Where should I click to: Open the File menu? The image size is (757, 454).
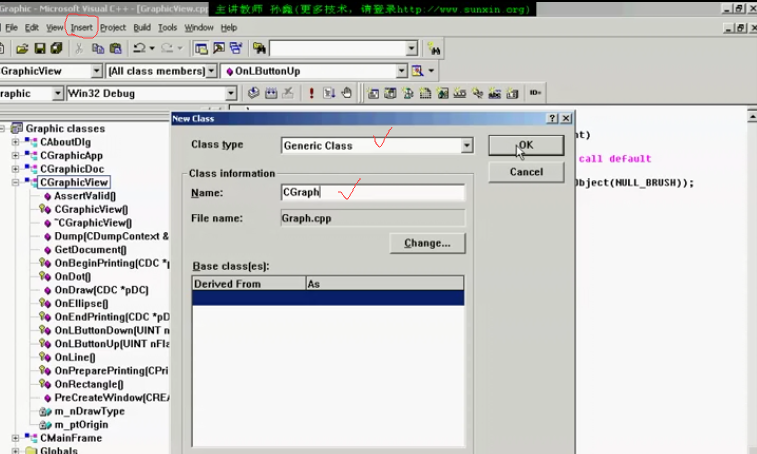coord(11,28)
